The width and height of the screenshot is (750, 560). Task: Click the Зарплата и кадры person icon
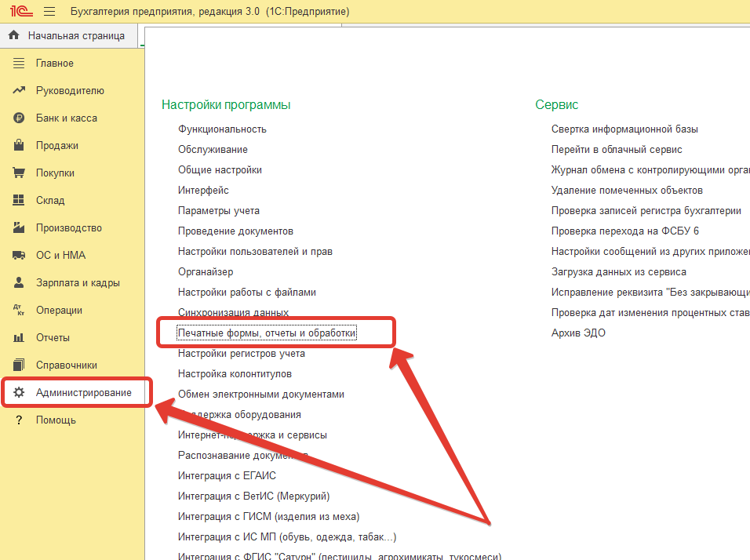[19, 282]
